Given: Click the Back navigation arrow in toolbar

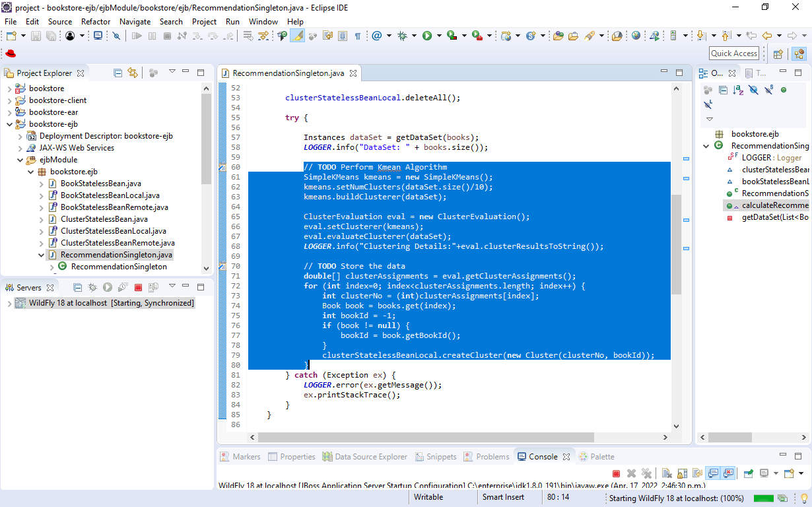Looking at the screenshot, I should click(x=767, y=36).
